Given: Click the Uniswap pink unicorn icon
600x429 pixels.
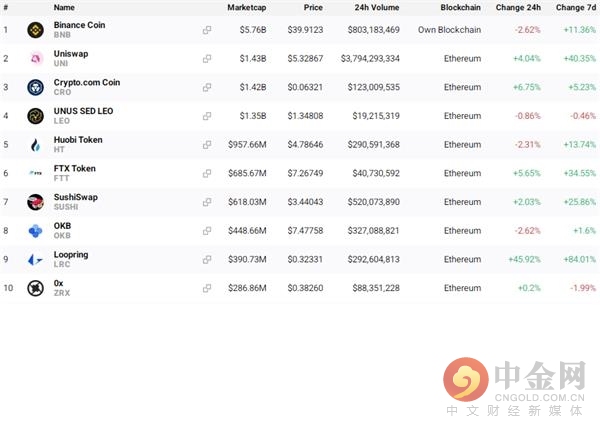Looking at the screenshot, I should coord(35,59).
